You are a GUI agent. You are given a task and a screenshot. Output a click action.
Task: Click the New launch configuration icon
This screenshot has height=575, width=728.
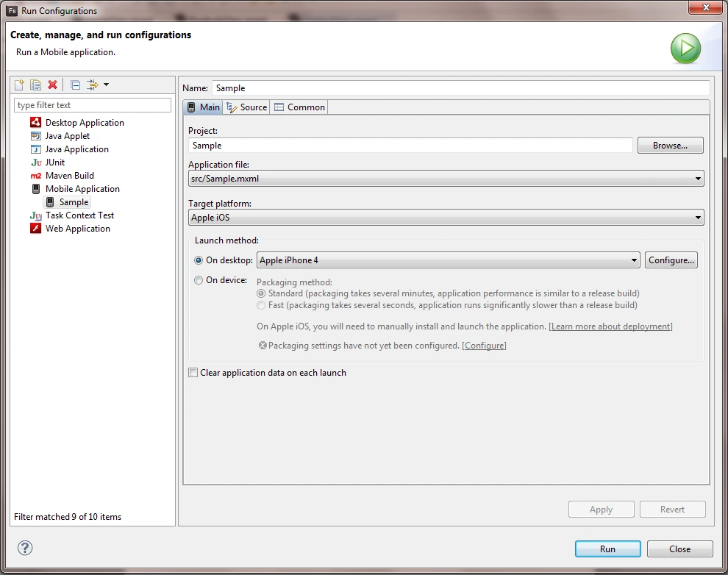19,85
